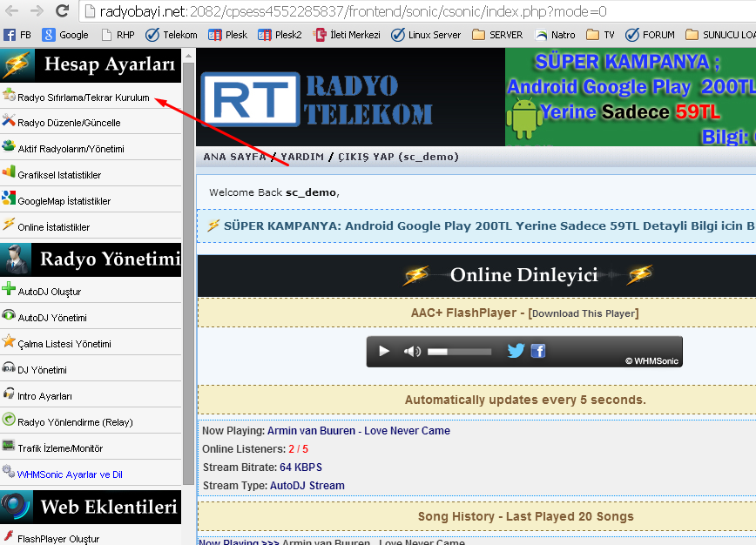Click the AutoDJ Yönetimi icon

coord(9,314)
